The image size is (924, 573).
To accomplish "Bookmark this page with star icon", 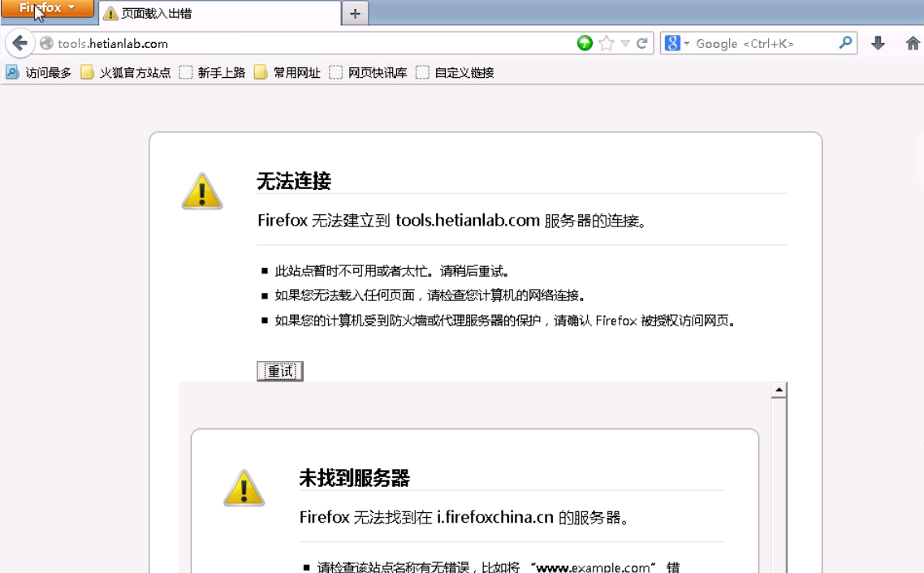I will point(607,43).
